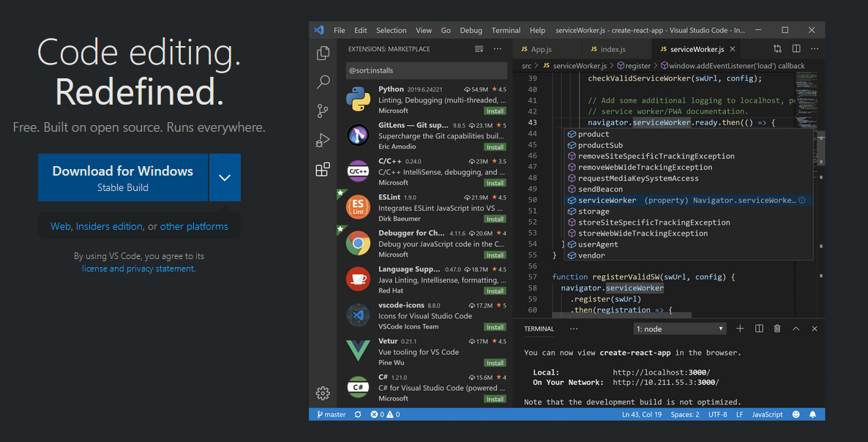This screenshot has width=868, height=442.
Task: Split the terminal panel
Action: tap(760, 329)
